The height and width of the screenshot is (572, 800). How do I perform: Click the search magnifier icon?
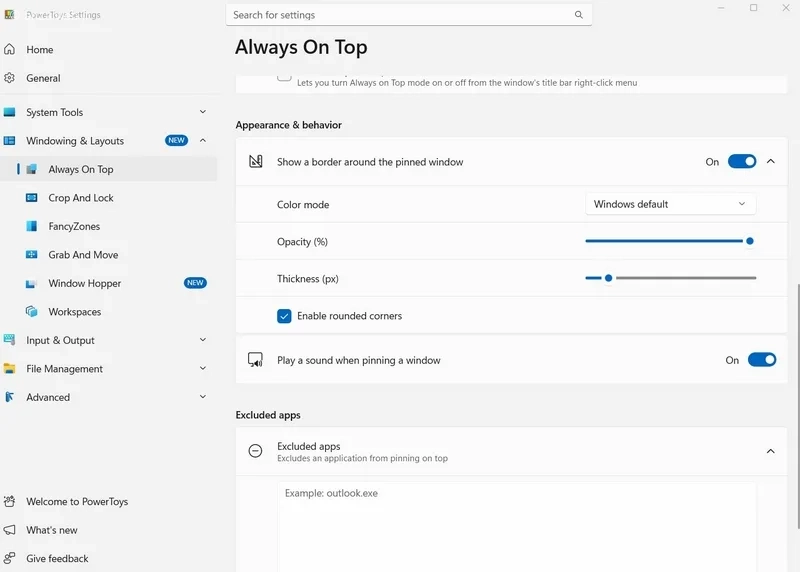tap(579, 15)
